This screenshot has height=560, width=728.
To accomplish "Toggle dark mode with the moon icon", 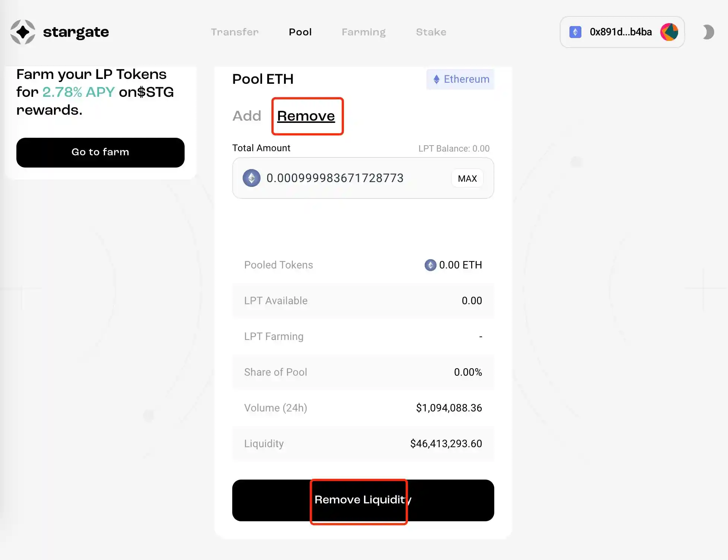I will (x=708, y=32).
